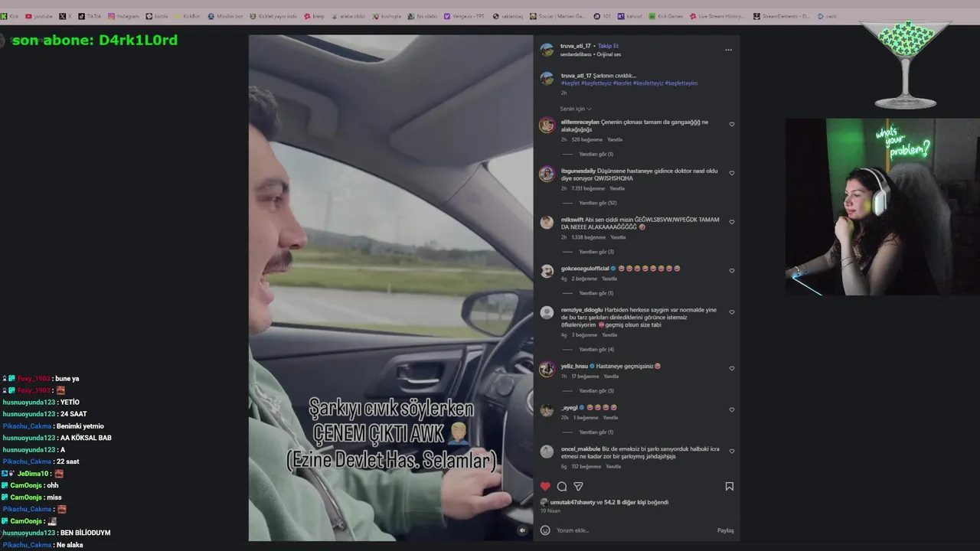Open the emoji picker in comment box
Viewport: 980px width, 551px height.
click(545, 530)
